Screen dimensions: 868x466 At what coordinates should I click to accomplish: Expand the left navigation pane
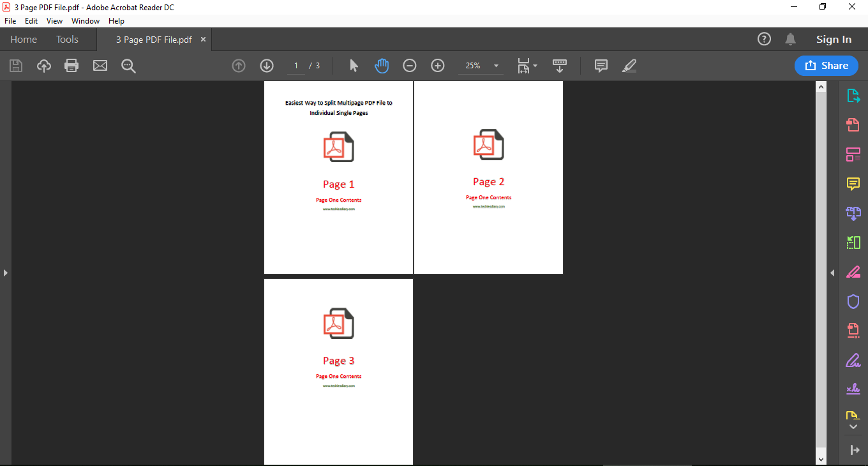[x=6, y=273]
